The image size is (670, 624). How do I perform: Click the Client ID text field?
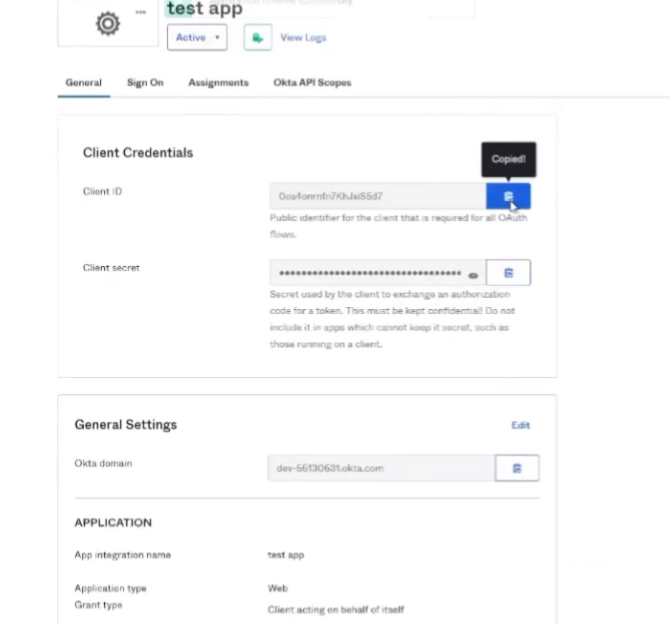378,196
